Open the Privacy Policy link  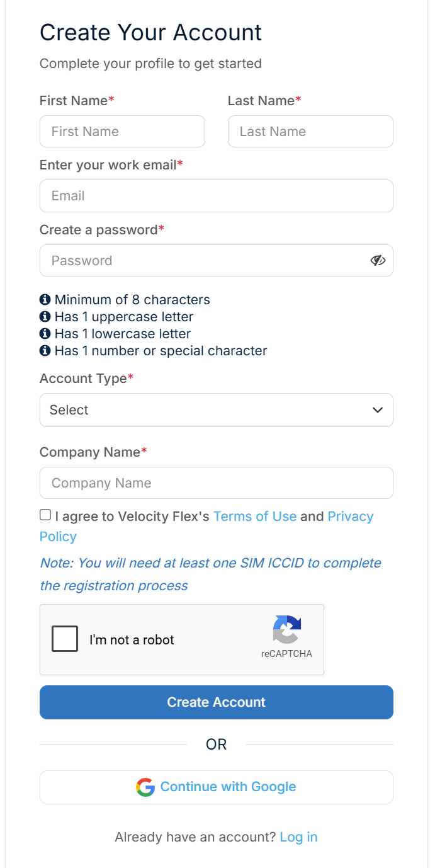pyautogui.click(x=206, y=527)
